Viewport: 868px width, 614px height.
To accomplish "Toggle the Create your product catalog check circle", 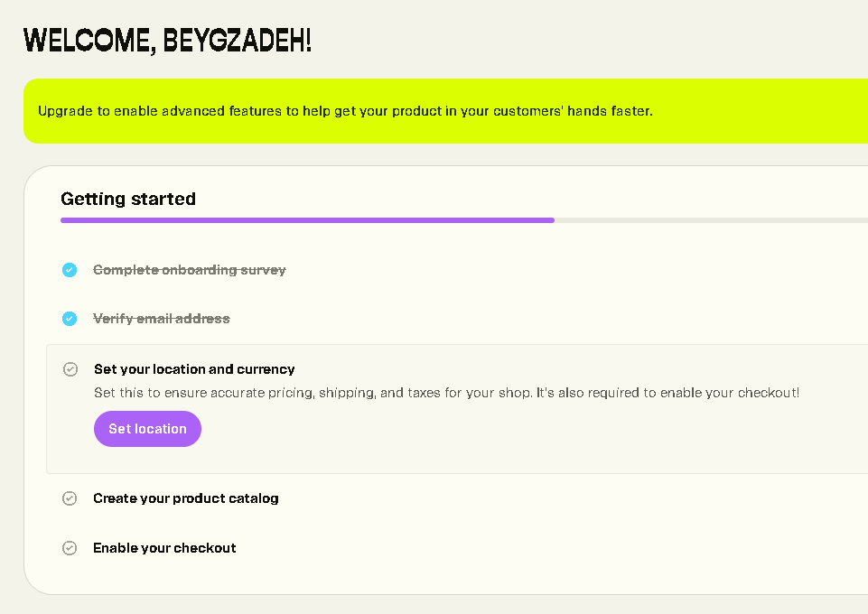I will (x=70, y=498).
